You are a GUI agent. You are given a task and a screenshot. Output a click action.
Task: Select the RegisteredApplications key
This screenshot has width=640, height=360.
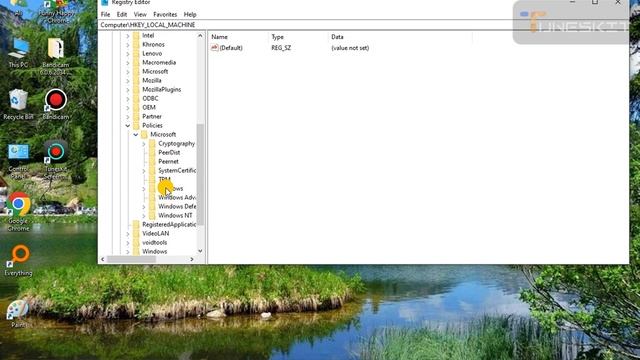click(169, 224)
